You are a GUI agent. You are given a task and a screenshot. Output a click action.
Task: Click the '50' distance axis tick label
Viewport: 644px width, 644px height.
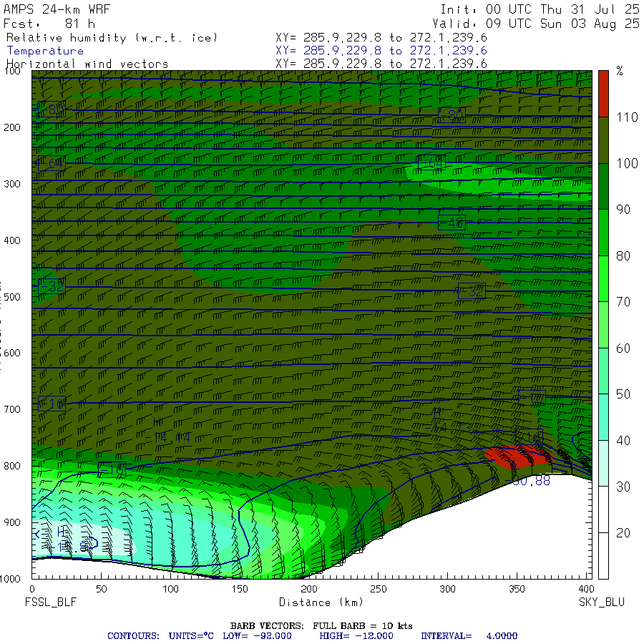click(102, 589)
